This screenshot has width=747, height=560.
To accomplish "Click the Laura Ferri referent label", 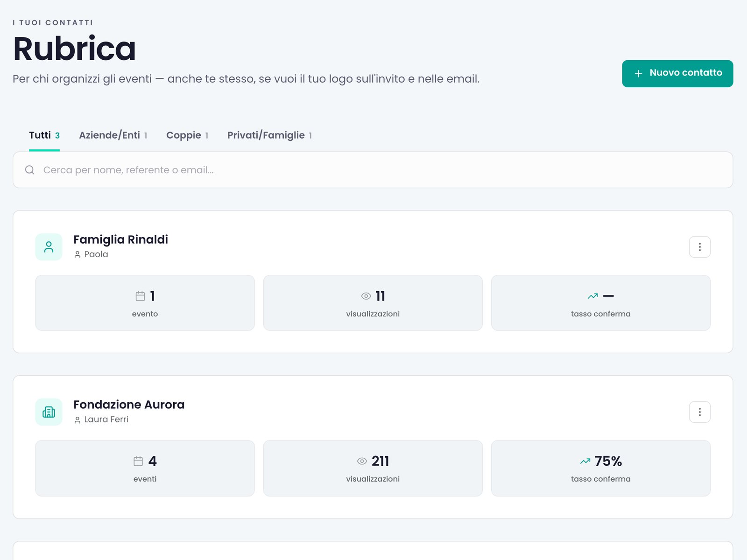I will pyautogui.click(x=106, y=420).
